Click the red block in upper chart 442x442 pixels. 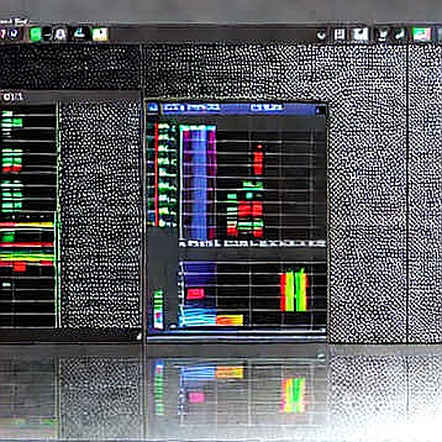258,163
